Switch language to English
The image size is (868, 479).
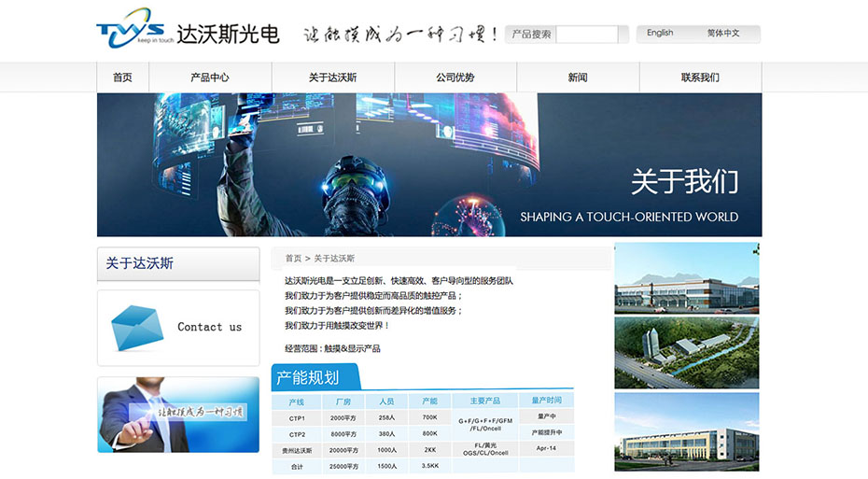pos(660,33)
